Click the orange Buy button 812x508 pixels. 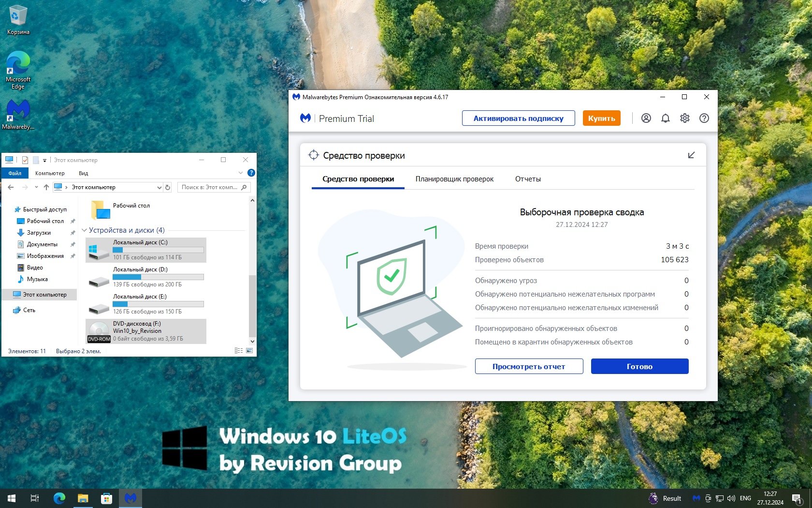coord(601,118)
